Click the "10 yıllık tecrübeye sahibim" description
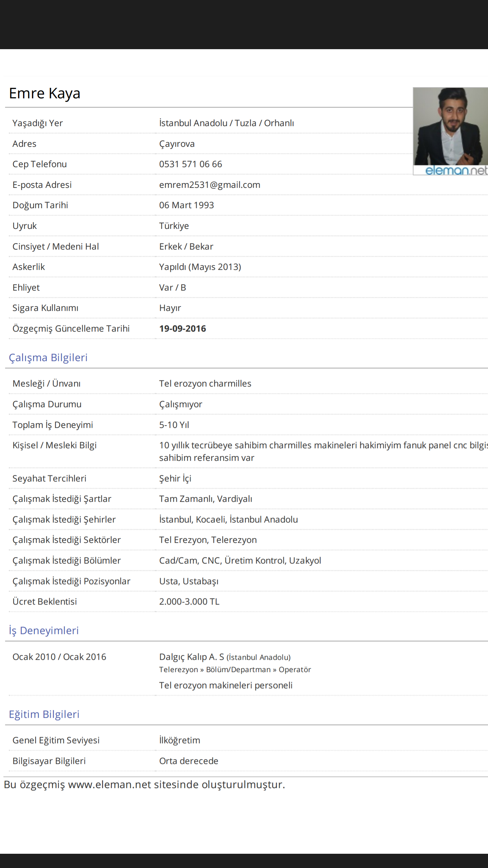The width and height of the screenshot is (488, 868). pyautogui.click(x=324, y=451)
